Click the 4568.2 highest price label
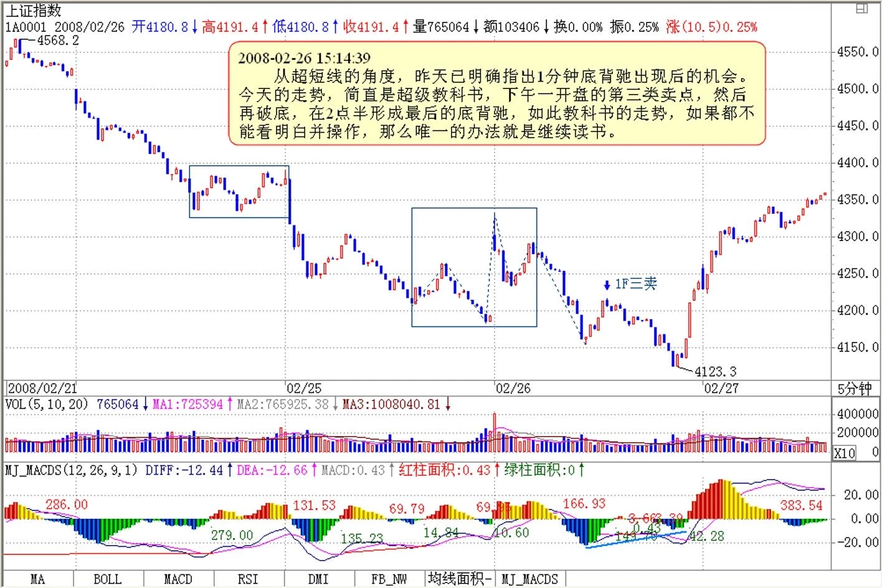 (x=58, y=40)
